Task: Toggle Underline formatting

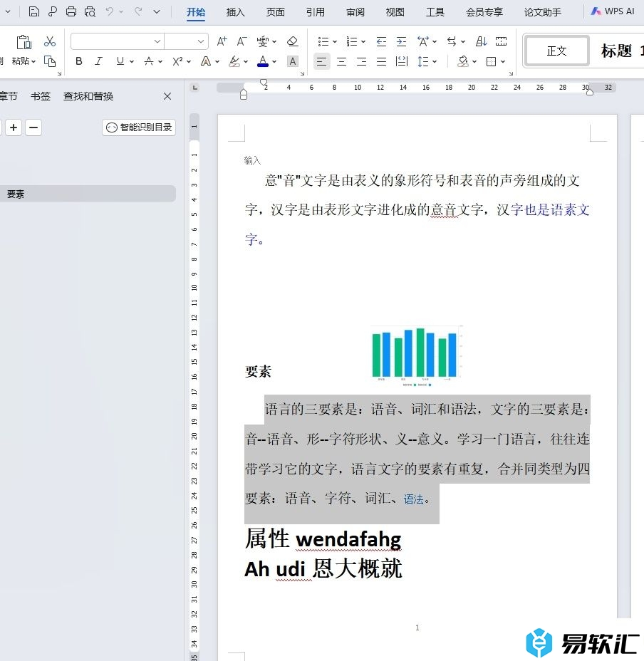Action: point(120,61)
